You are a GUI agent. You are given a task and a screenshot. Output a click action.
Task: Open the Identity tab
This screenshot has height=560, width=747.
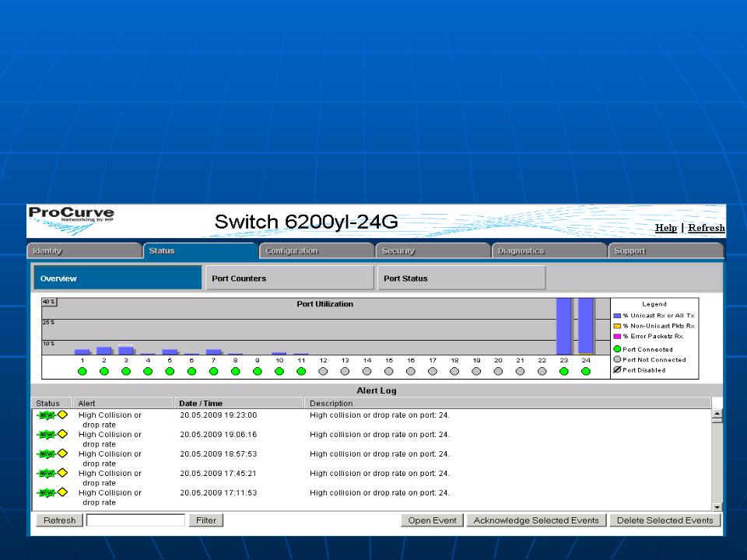coord(84,251)
